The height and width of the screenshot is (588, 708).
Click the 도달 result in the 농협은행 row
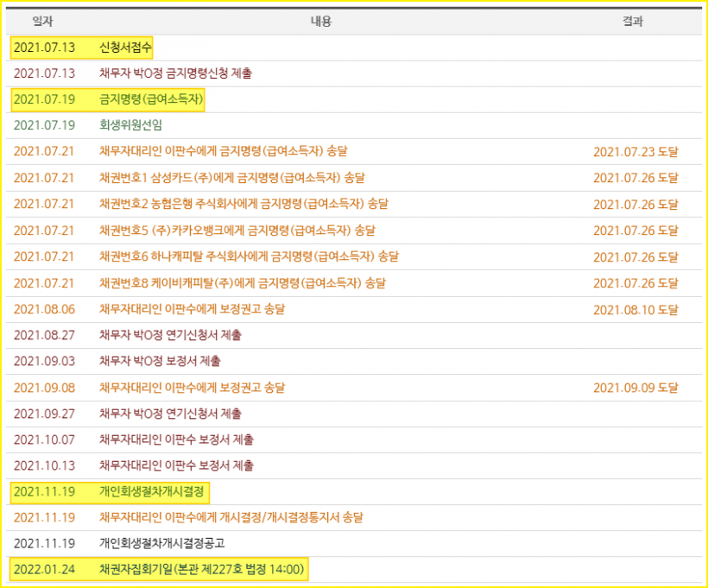tap(635, 205)
